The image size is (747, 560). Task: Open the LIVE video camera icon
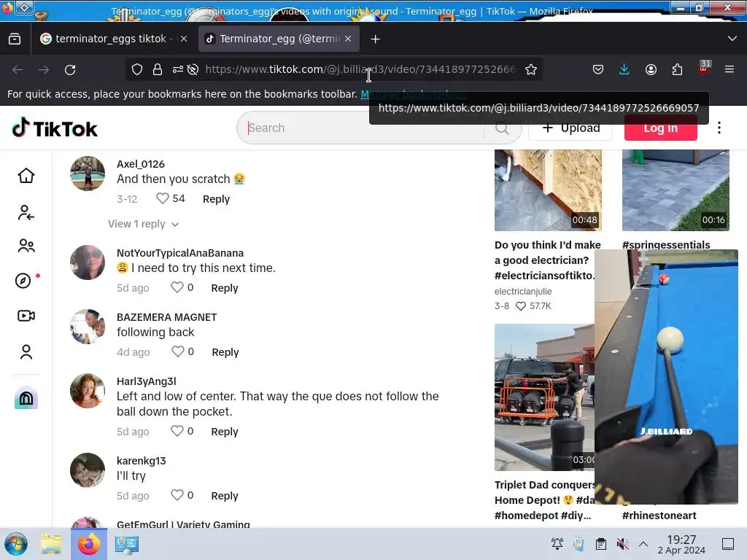[26, 316]
